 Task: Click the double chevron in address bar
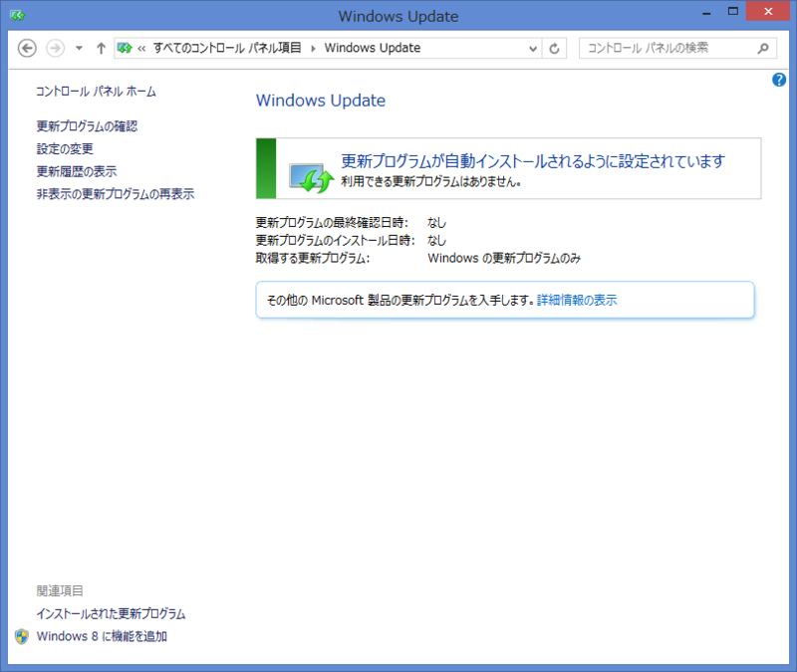(141, 48)
